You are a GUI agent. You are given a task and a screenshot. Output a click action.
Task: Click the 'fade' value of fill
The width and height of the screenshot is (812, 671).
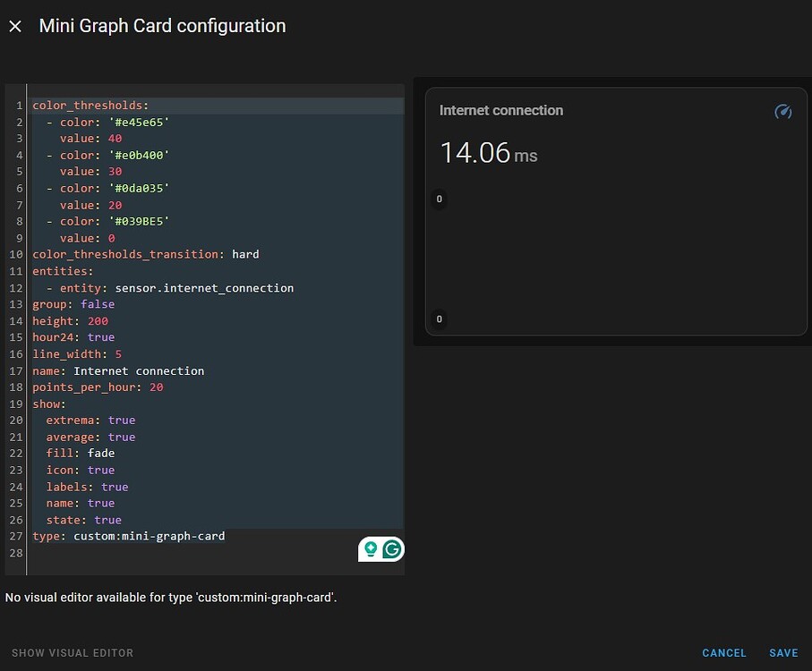pyautogui.click(x=100, y=453)
